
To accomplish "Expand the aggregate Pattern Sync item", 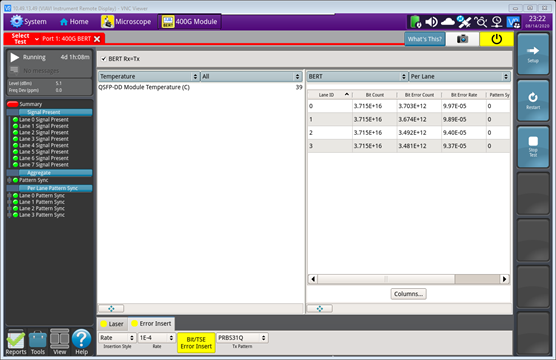I will click(10, 180).
